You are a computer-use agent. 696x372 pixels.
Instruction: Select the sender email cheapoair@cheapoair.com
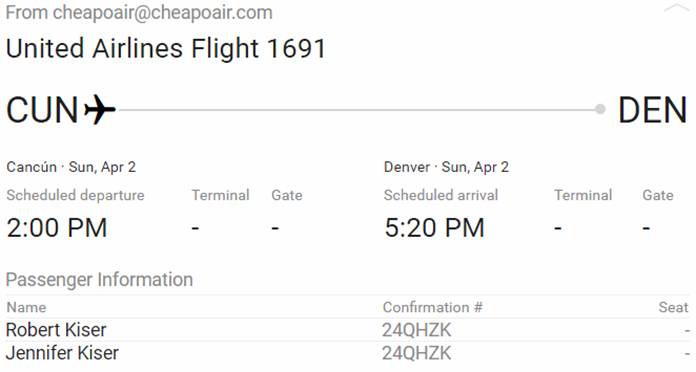tap(162, 12)
